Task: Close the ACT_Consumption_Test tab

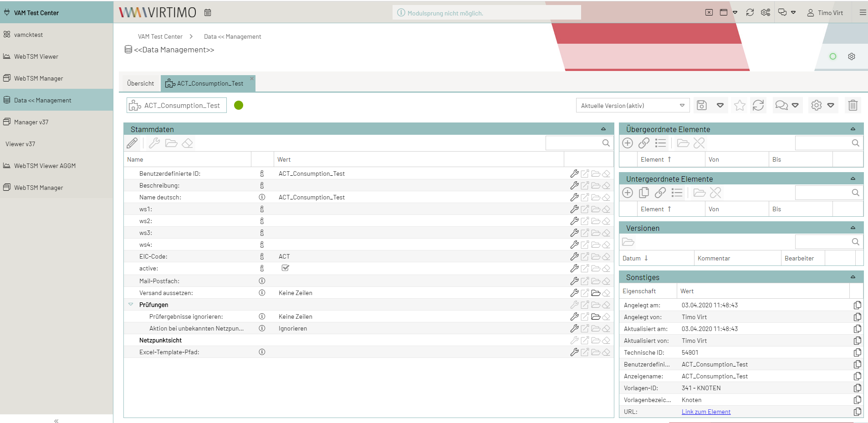Action: [x=252, y=78]
